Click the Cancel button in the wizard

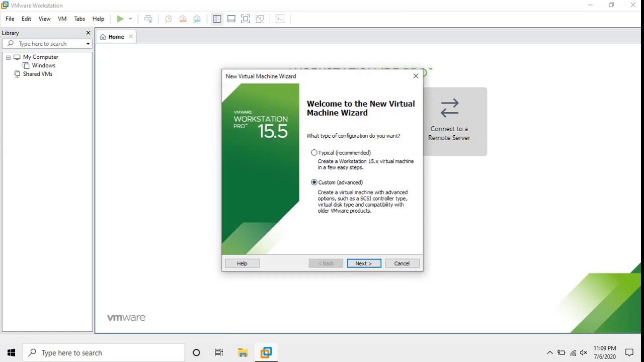[x=402, y=263]
